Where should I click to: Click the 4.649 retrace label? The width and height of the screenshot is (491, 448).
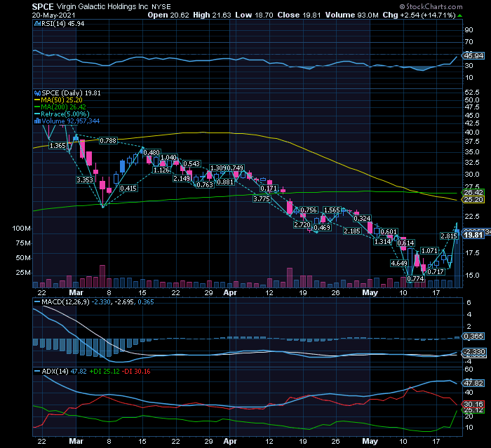(x=399, y=264)
